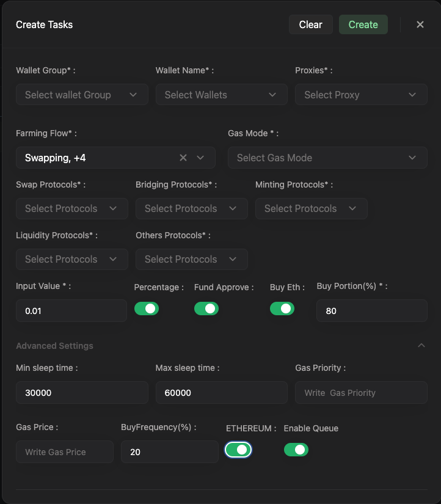Open the Select Wallets dropdown

(x=221, y=95)
